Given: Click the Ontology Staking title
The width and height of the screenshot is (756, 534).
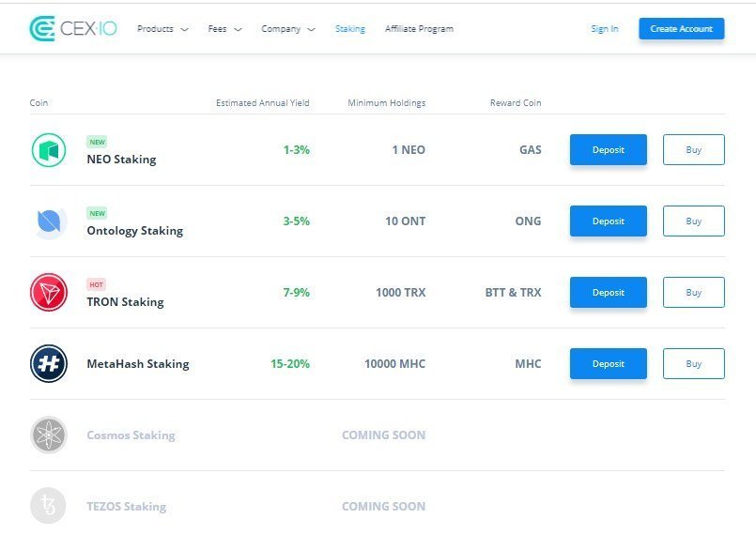Looking at the screenshot, I should coord(135,231).
